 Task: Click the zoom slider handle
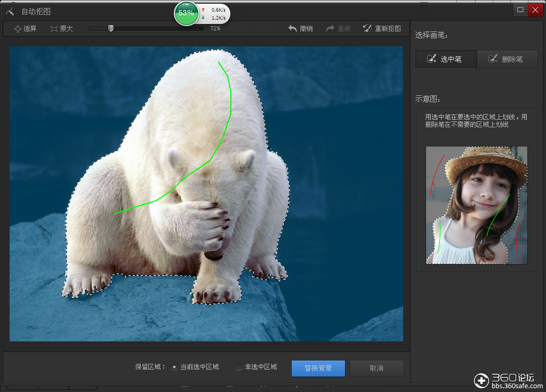(x=111, y=28)
